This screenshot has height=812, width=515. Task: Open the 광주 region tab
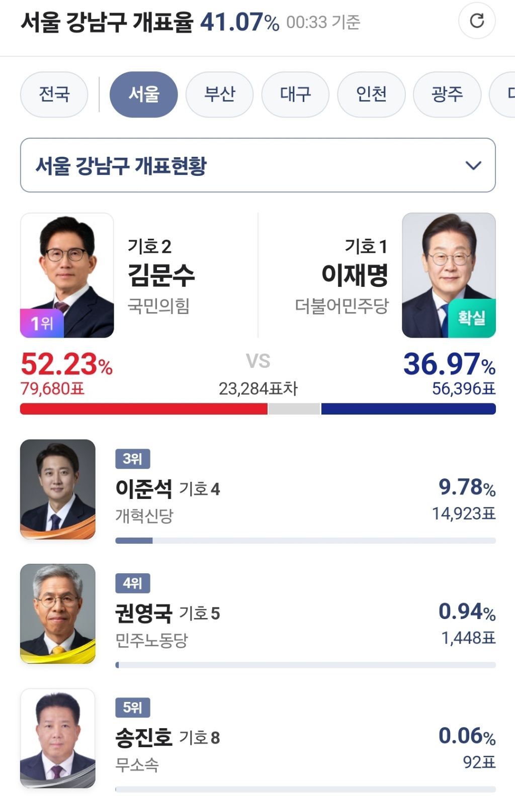447,94
